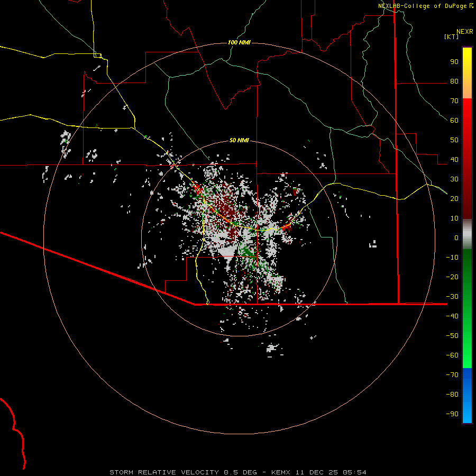Pick the positive 40 scale value

454,160
